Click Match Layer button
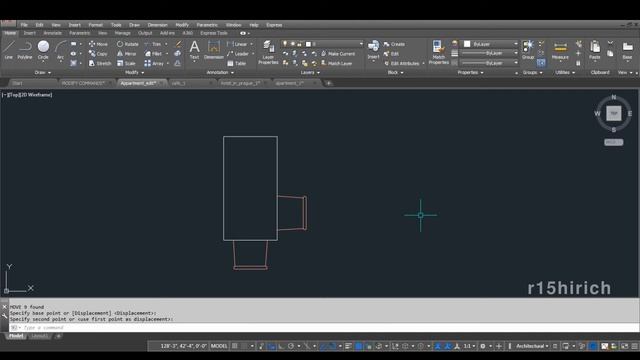 (x=336, y=64)
